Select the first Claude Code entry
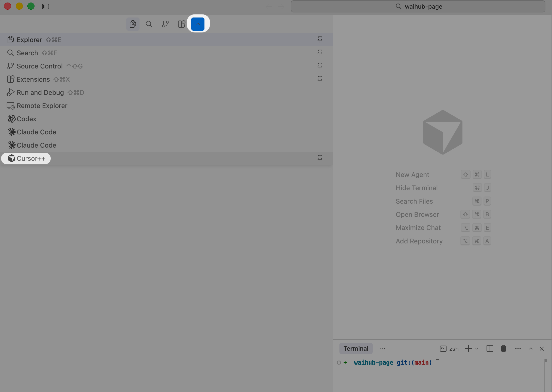Viewport: 552px width, 392px height. (x=167, y=132)
